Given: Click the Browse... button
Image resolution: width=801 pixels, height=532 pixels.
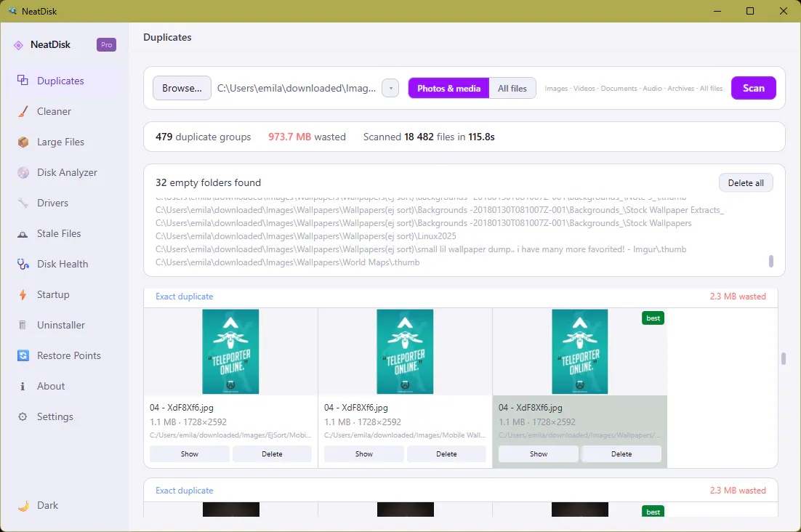Looking at the screenshot, I should coord(182,89).
